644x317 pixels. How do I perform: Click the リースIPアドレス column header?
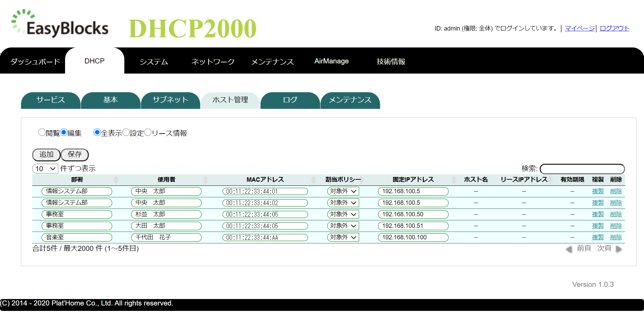524,180
